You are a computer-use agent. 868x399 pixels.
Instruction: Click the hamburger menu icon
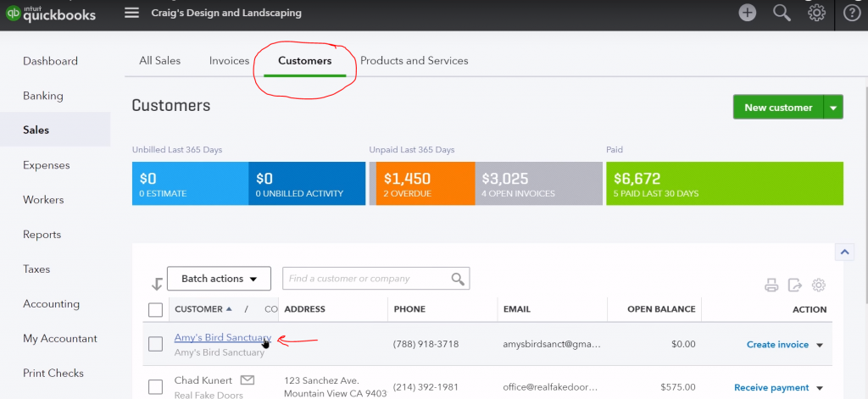[131, 13]
